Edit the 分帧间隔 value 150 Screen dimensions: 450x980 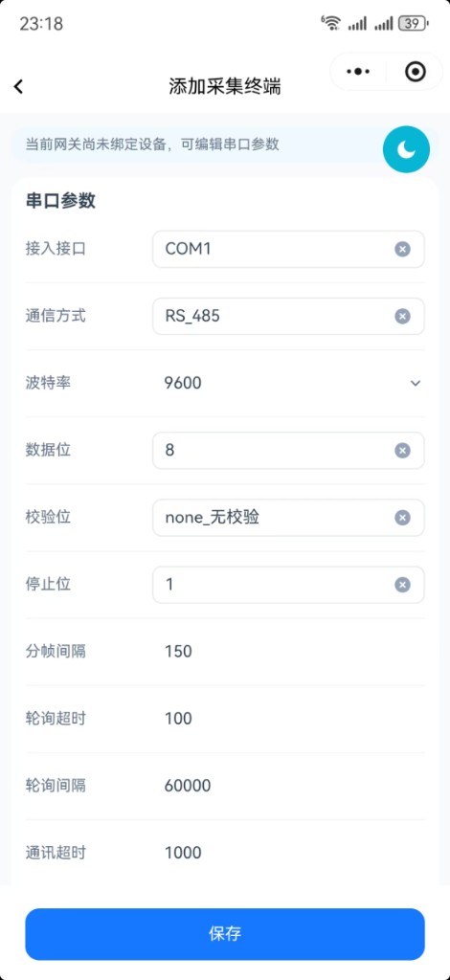178,651
